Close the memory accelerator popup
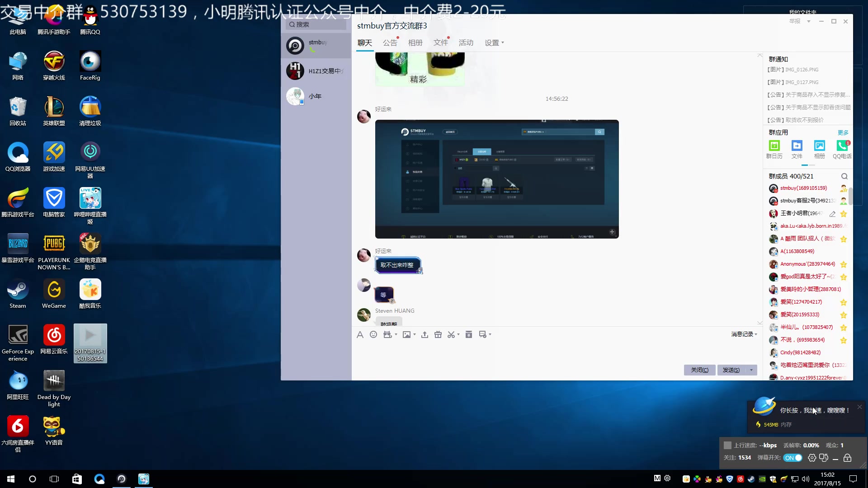This screenshot has width=868, height=488. pyautogui.click(x=859, y=407)
